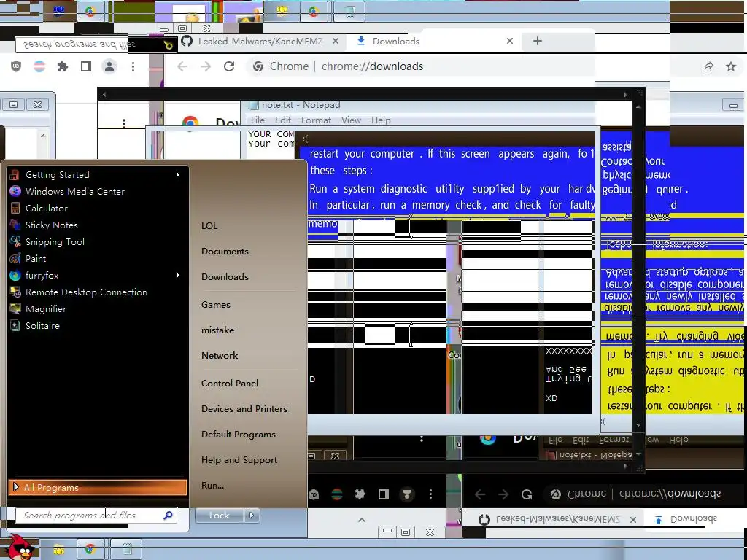
Task: Open Notepad's Format menu
Action: [316, 120]
